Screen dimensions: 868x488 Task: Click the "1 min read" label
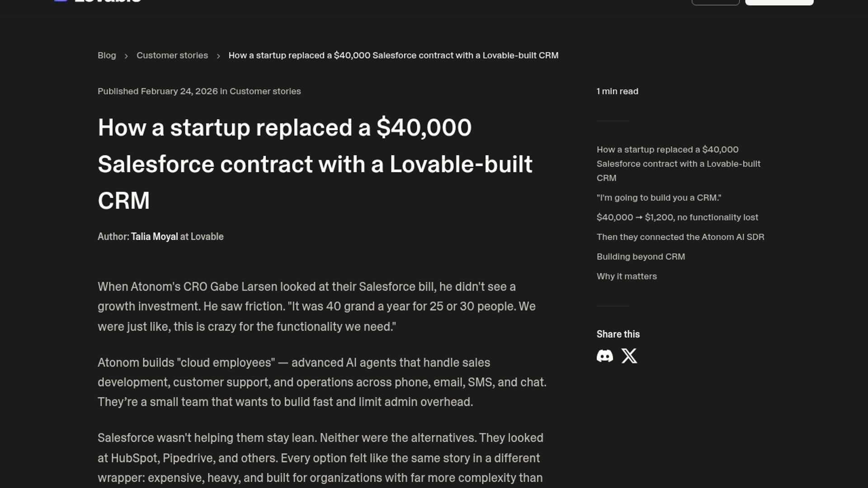[x=617, y=91]
